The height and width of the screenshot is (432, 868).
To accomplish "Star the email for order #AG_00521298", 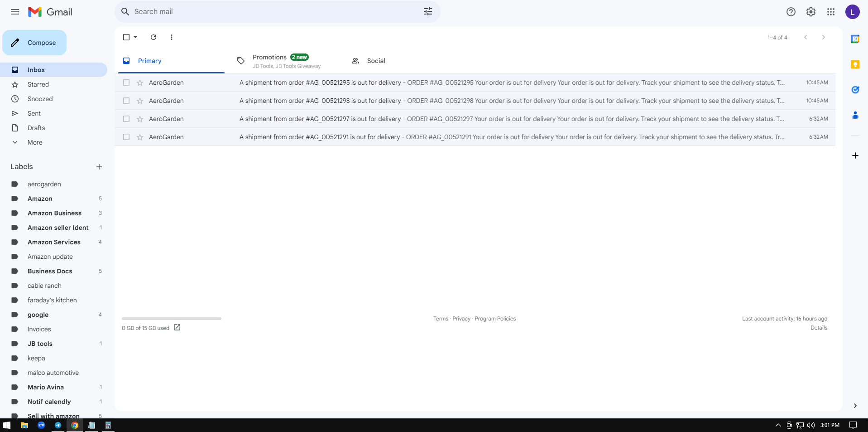I will 140,101.
